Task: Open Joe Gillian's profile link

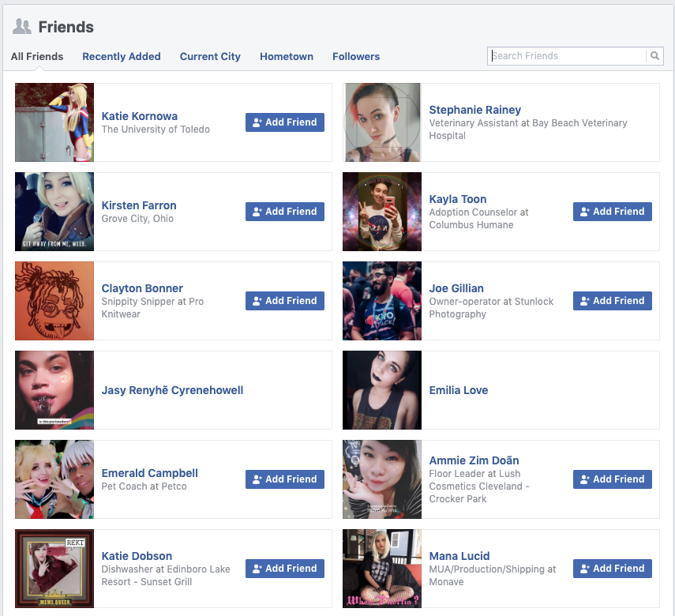Action: (456, 288)
